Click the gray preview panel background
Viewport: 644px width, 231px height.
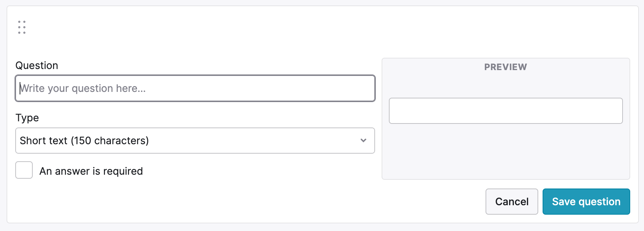[506, 153]
